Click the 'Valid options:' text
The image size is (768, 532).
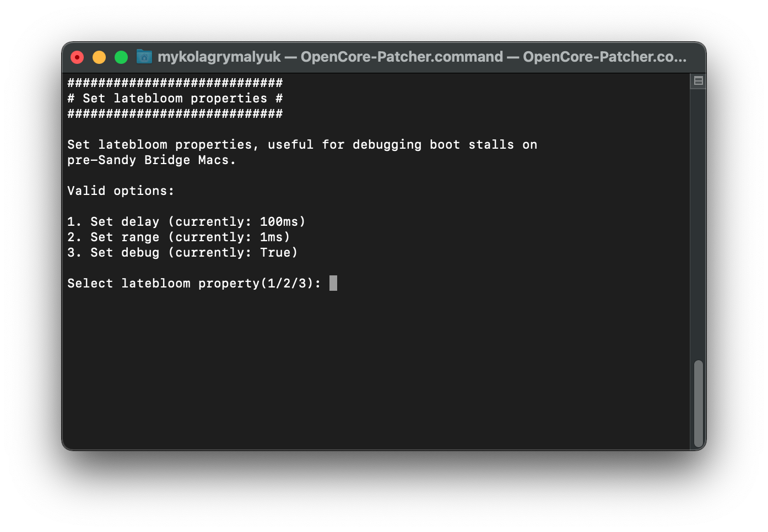pyautogui.click(x=121, y=191)
